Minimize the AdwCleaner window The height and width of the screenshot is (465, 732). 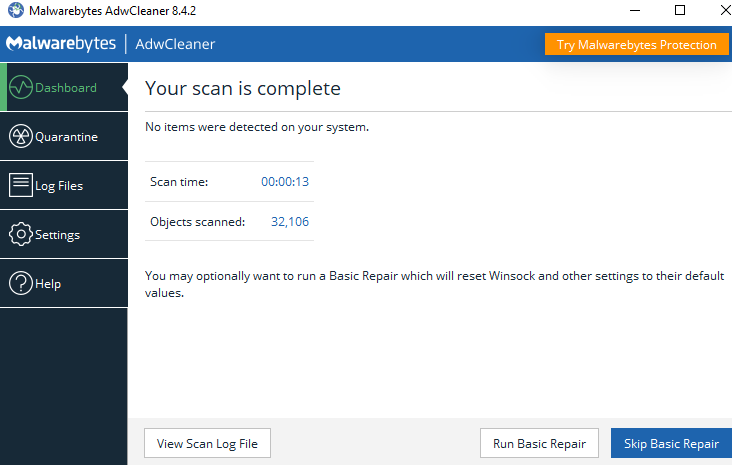pyautogui.click(x=635, y=10)
